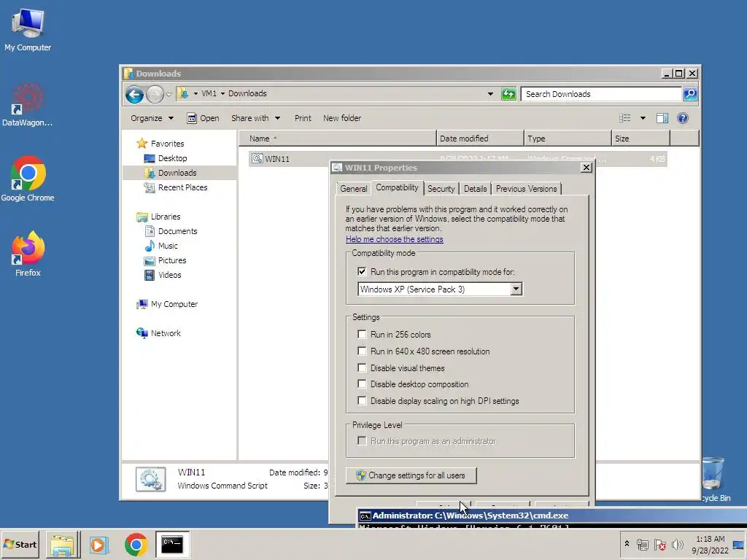Image resolution: width=747 pixels, height=560 pixels.
Task: Check Disable display scaling on high DPI
Action: pyautogui.click(x=362, y=401)
